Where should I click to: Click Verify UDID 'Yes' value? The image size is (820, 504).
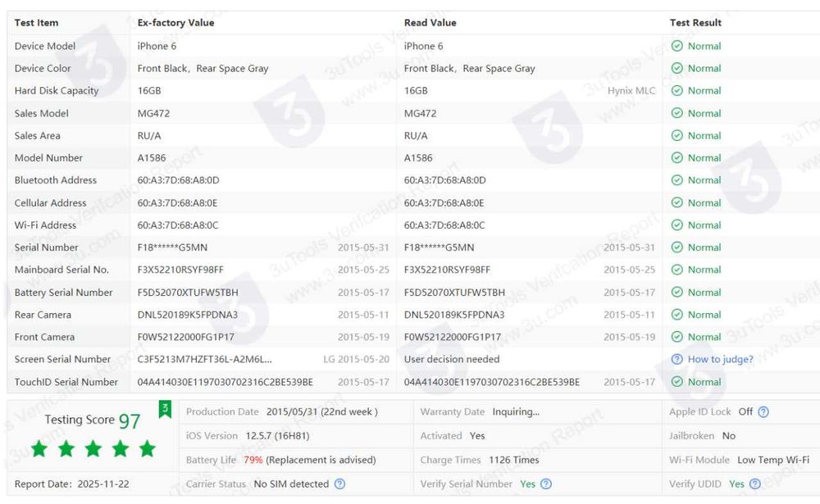(737, 484)
